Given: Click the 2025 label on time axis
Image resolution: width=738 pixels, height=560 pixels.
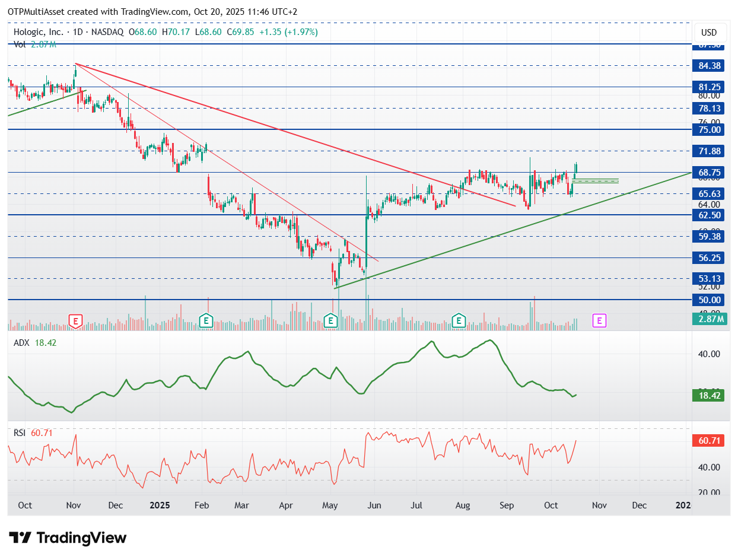Looking at the screenshot, I should pyautogui.click(x=160, y=505).
